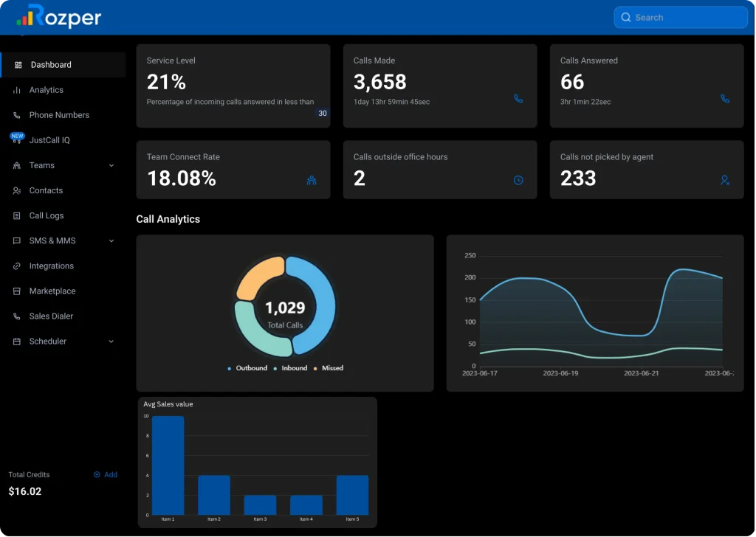Expand the SMS & MMS menu

[112, 240]
